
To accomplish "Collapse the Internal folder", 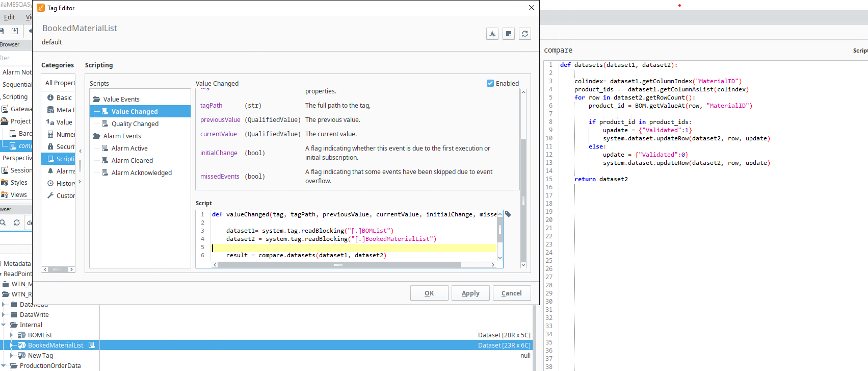I will pos(4,325).
